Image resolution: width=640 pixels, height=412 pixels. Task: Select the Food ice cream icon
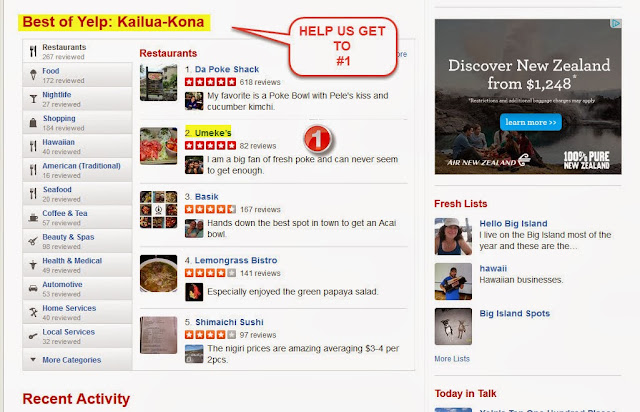pos(33,75)
